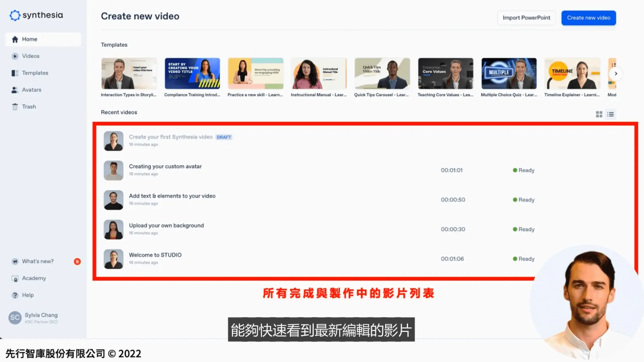Click the Import PowerPoint button
The width and height of the screenshot is (644, 362).
click(526, 18)
